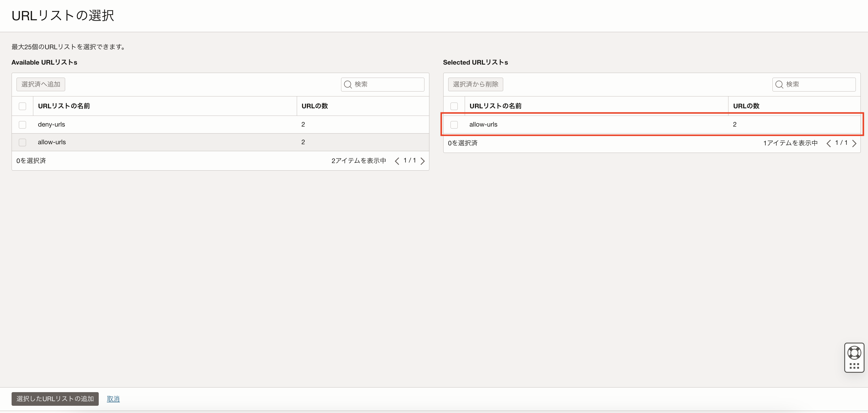Click search magnifier icon in Selected lists

tap(779, 84)
